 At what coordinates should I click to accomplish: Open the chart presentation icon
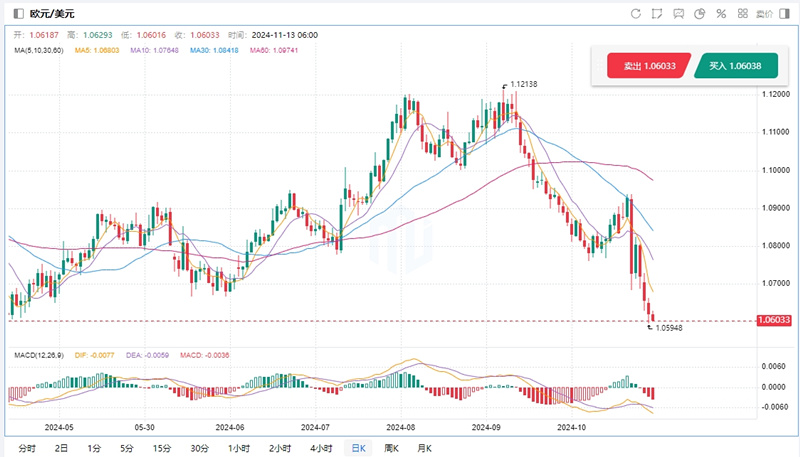678,14
